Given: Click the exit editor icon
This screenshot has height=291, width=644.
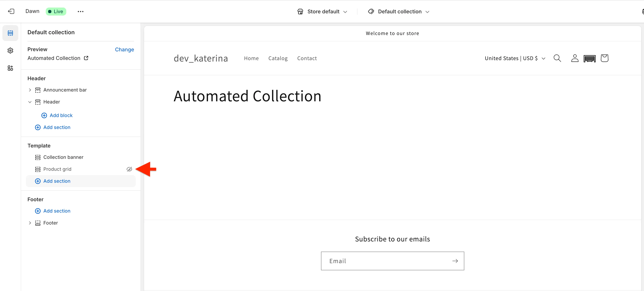Looking at the screenshot, I should (11, 11).
